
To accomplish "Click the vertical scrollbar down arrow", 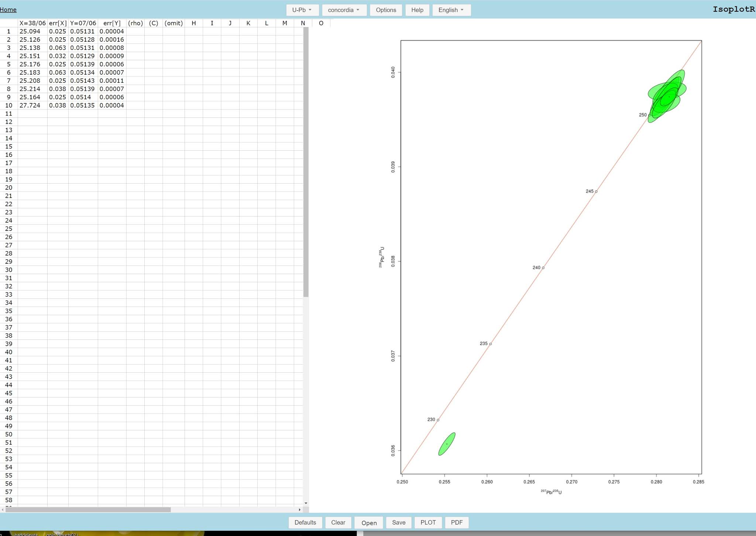I will tap(306, 503).
